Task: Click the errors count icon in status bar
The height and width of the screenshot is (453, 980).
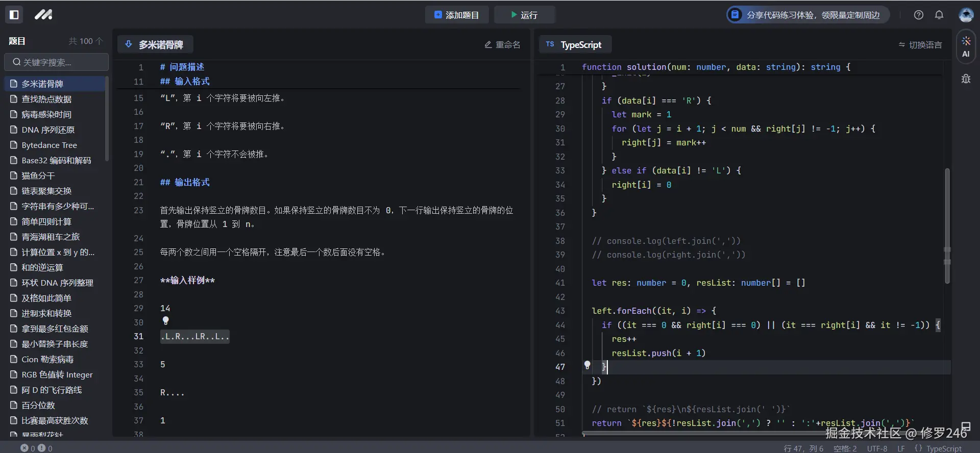Action: point(24,448)
